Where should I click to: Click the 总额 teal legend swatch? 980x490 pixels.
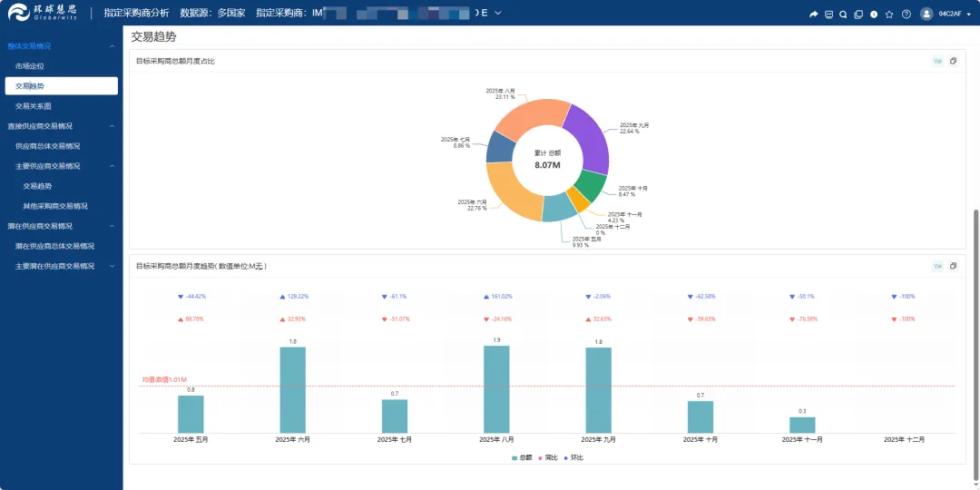pos(514,458)
